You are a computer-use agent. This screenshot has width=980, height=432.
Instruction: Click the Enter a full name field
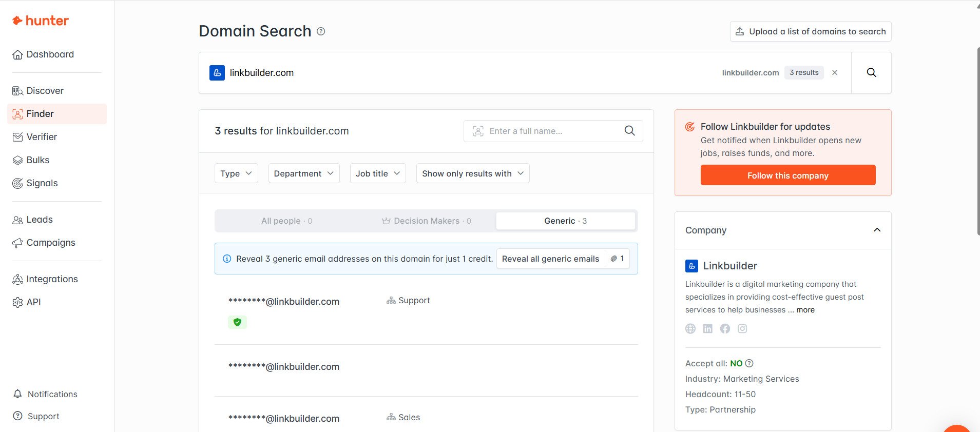coord(553,131)
